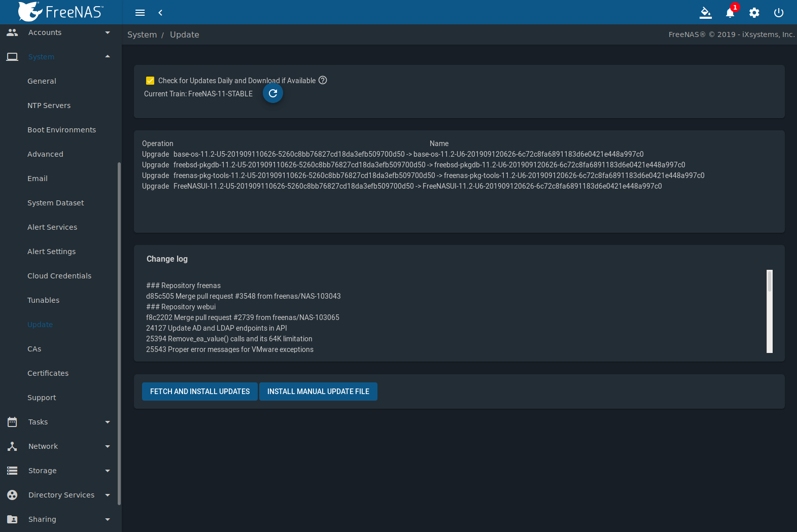Expand the Storage menu arrow
Screen dimensions: 797x532
tap(108, 471)
